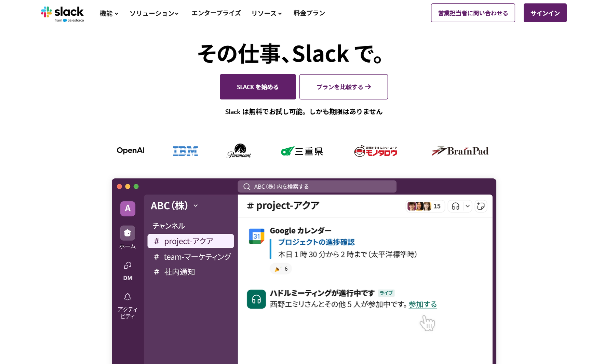
Task: Click the BrainPad logo
Action: click(460, 151)
